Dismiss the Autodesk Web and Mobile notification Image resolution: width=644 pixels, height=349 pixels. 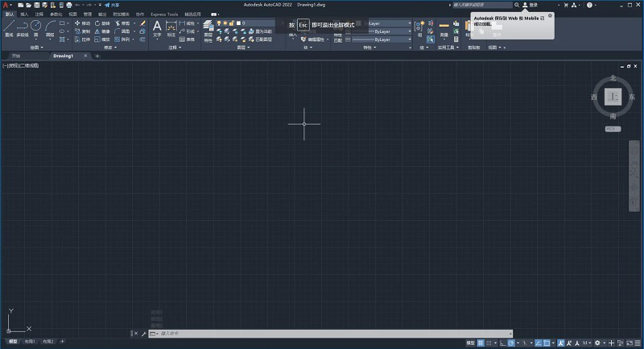pos(550,15)
